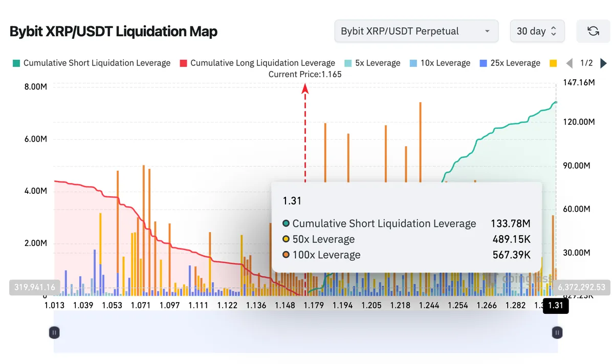614x364 pixels.
Task: Click the 1.071 price axis label
Action: tap(141, 305)
